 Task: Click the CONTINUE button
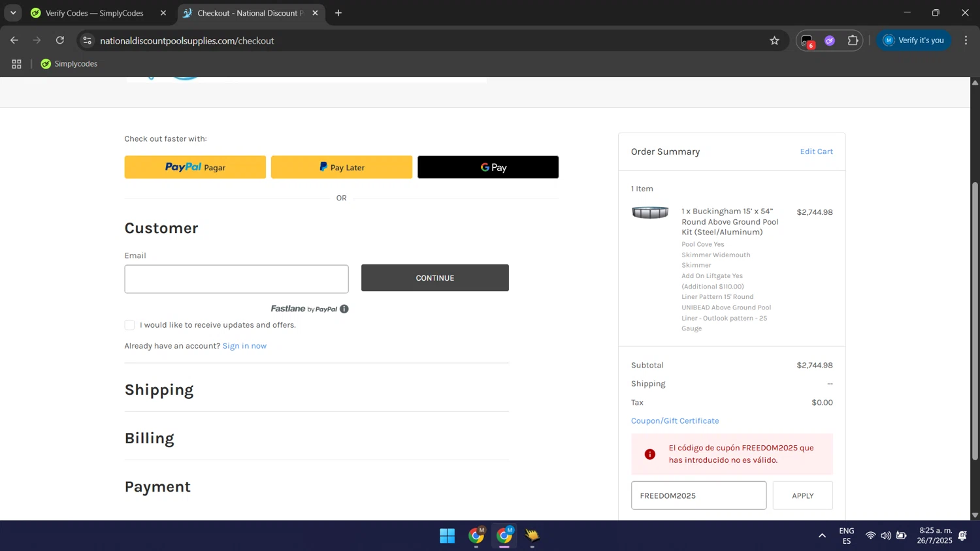pos(435,278)
